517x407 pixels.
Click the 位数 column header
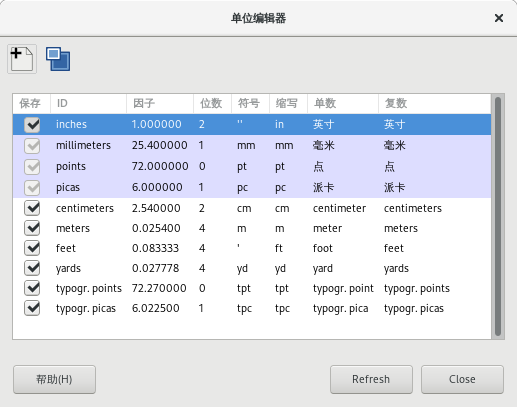tap(212, 104)
